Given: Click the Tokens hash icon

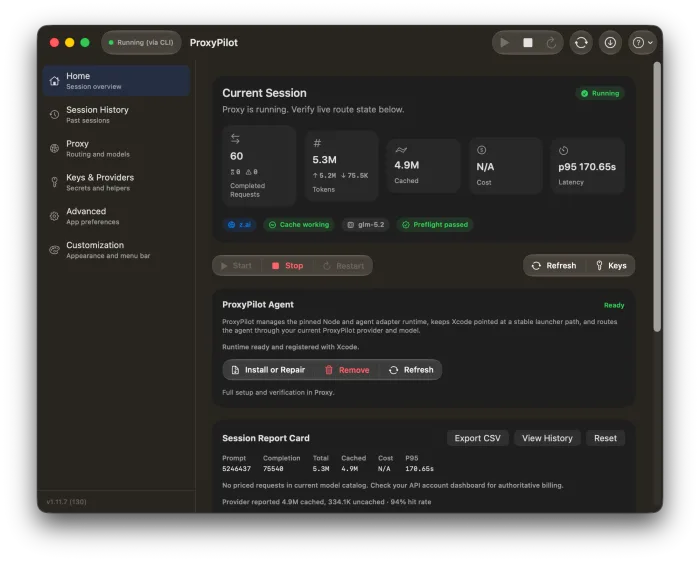Looking at the screenshot, I should point(317,143).
